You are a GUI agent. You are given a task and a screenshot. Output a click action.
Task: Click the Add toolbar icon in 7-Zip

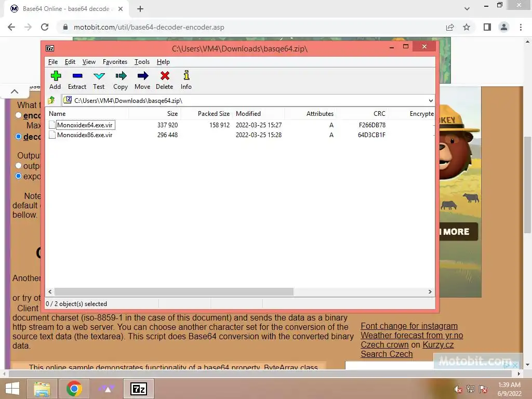coord(55,76)
